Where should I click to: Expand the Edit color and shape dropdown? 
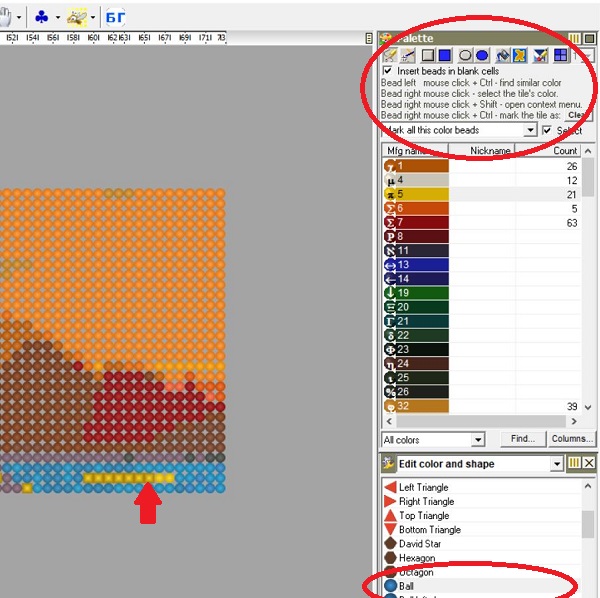click(x=557, y=464)
